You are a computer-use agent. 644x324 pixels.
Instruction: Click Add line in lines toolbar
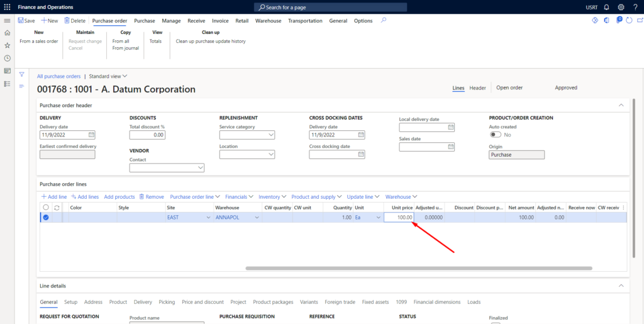click(54, 197)
